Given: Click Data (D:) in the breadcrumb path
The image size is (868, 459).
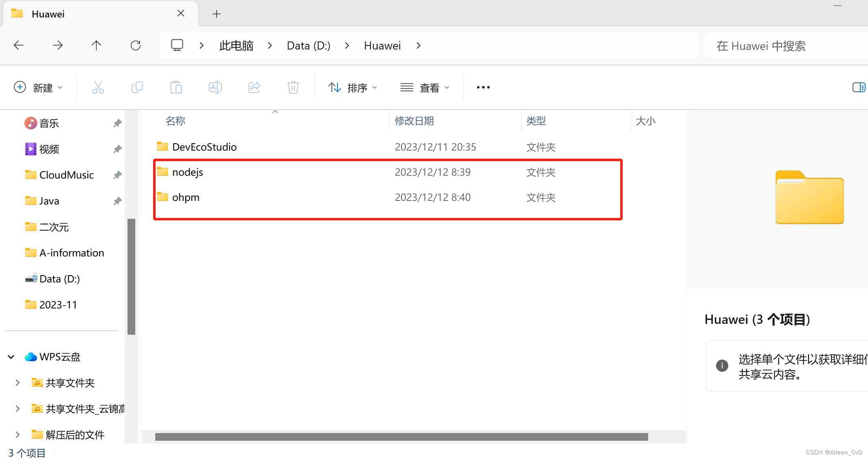Looking at the screenshot, I should coord(308,46).
